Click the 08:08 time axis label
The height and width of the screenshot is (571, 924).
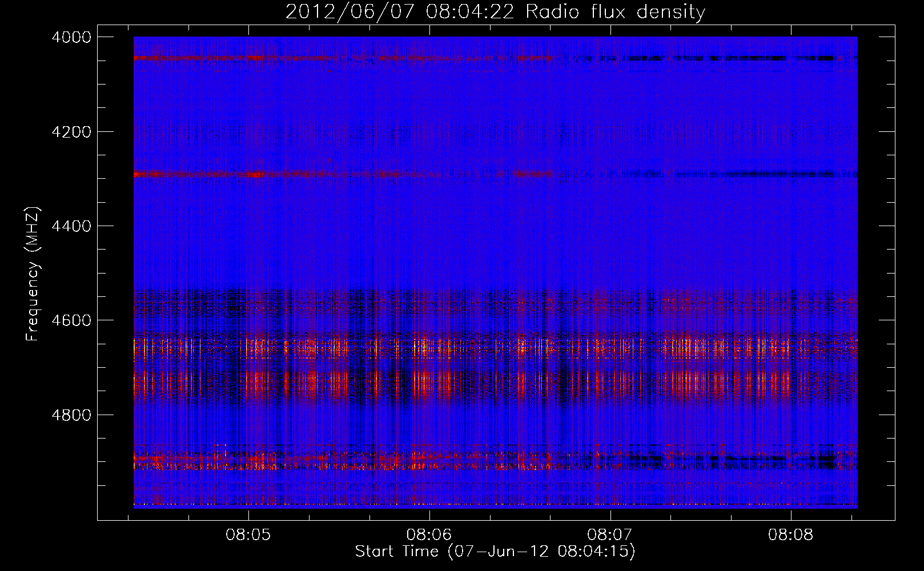[x=791, y=535]
